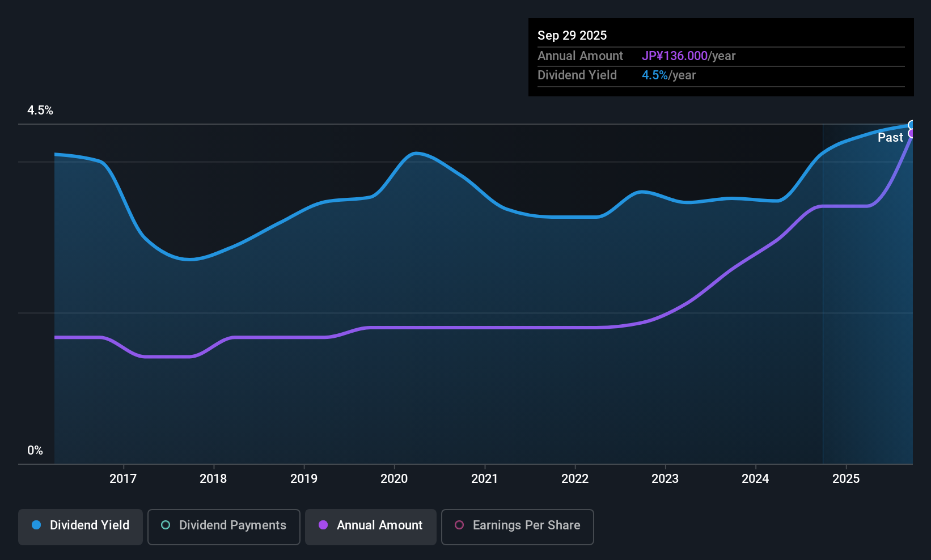Click the "Past" label on the chart
This screenshot has width=931, height=560.
click(x=890, y=138)
